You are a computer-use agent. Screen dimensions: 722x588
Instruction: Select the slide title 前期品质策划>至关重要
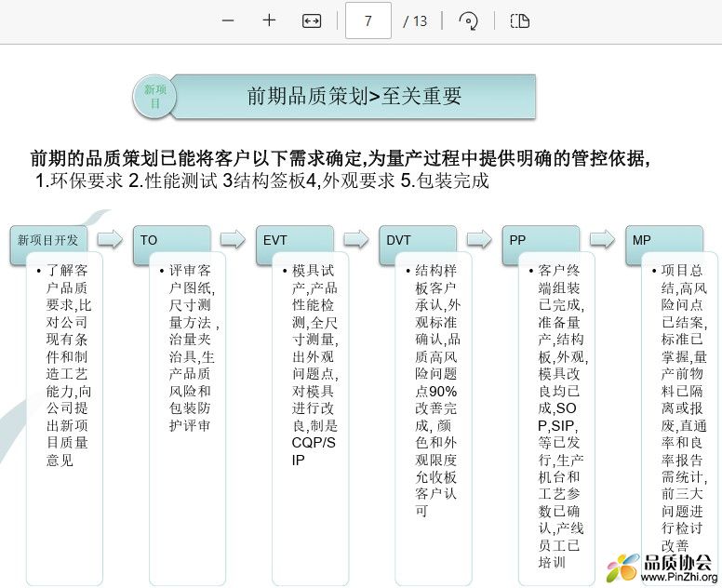(354, 96)
